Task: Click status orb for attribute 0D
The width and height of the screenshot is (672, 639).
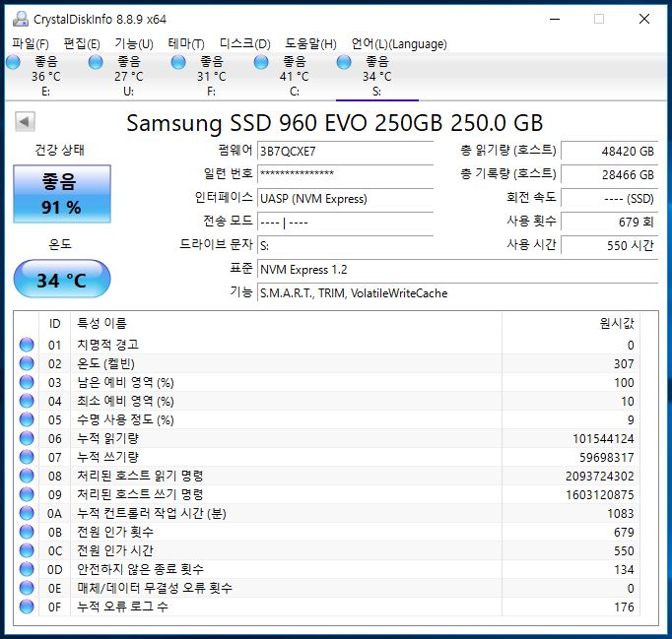Action: pos(27,569)
